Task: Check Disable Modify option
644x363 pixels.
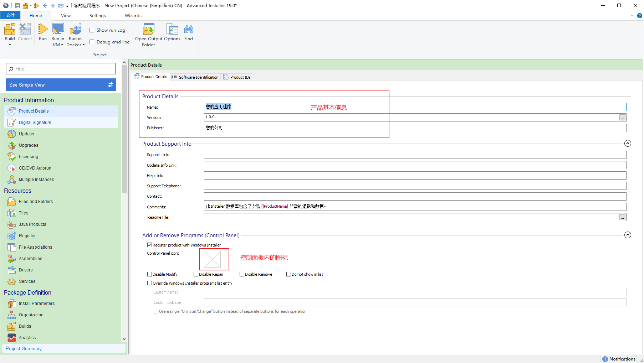Action: coord(150,274)
